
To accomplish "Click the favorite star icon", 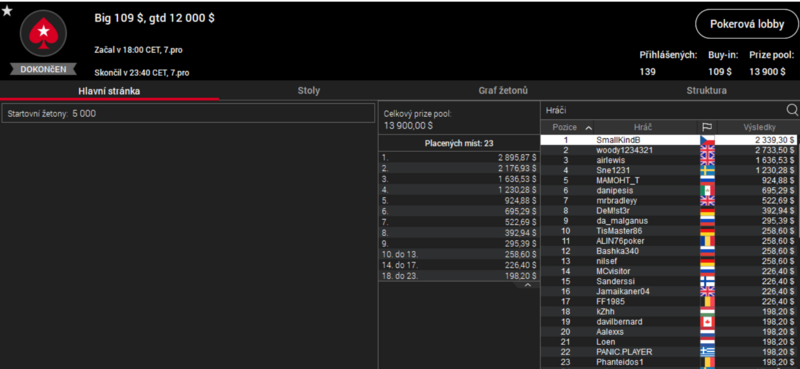I will pyautogui.click(x=7, y=11).
